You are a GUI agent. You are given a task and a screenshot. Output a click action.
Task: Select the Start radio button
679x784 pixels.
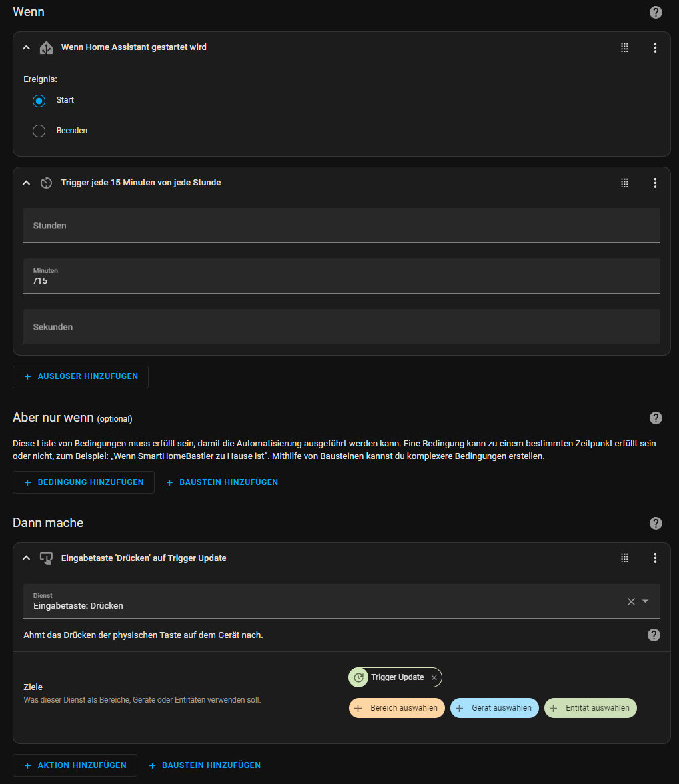pyautogui.click(x=39, y=101)
